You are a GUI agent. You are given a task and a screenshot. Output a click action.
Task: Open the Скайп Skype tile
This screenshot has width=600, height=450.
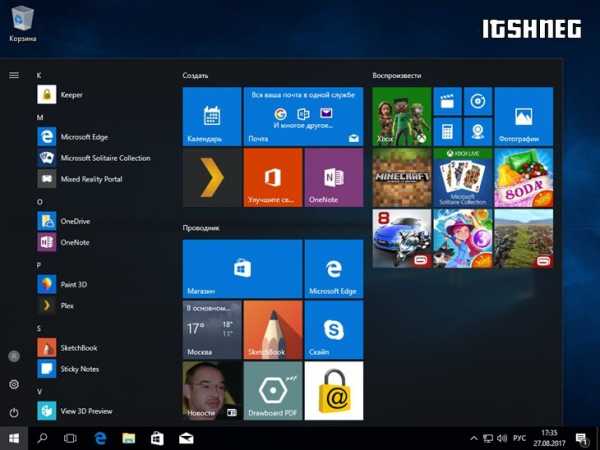coord(334,329)
